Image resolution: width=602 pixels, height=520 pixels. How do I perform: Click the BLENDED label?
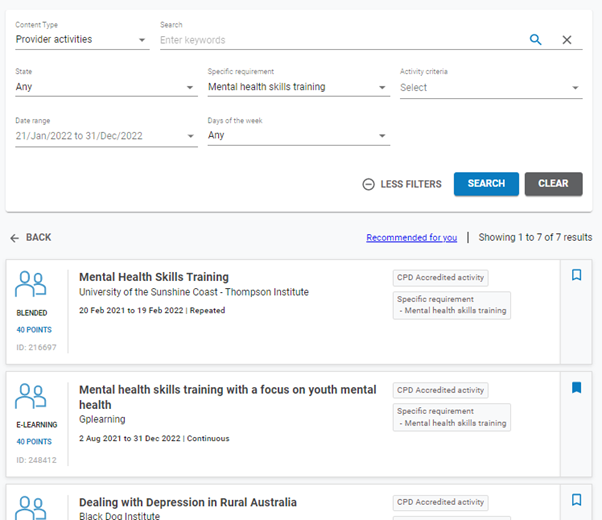31,313
